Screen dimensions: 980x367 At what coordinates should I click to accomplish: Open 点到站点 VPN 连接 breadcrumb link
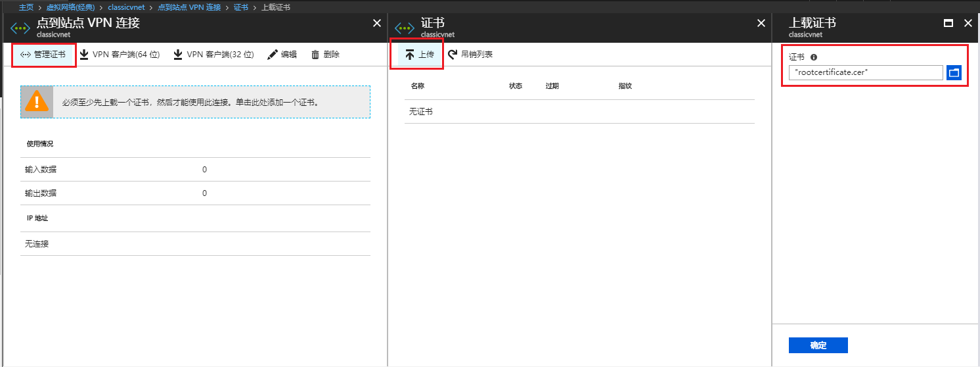(x=188, y=7)
